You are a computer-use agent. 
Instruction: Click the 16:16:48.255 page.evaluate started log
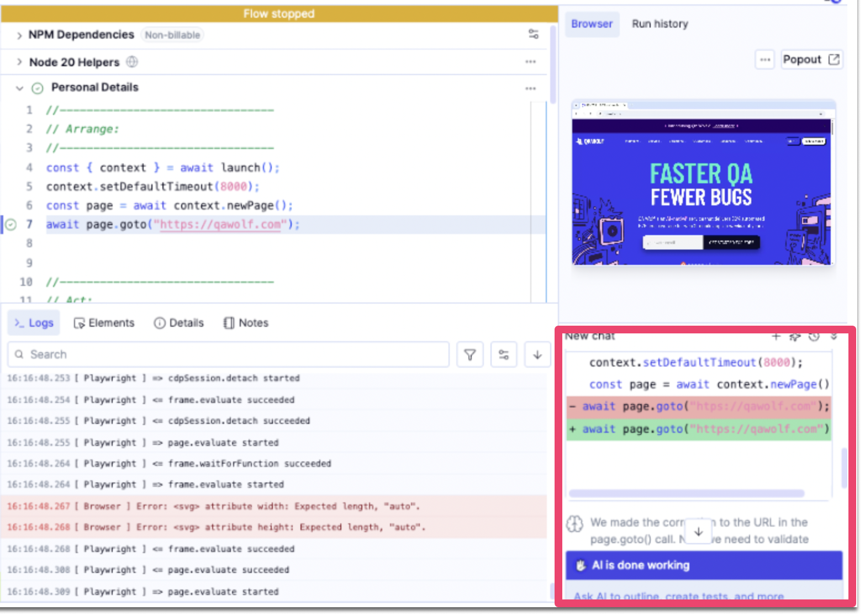pyautogui.click(x=273, y=443)
